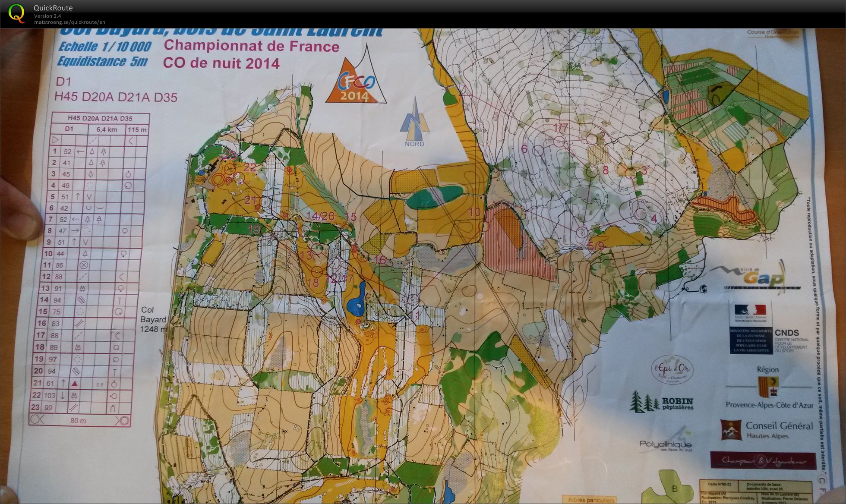Click the '6,4 km' course length cell
Image resolution: width=846 pixels, height=504 pixels.
(x=107, y=129)
